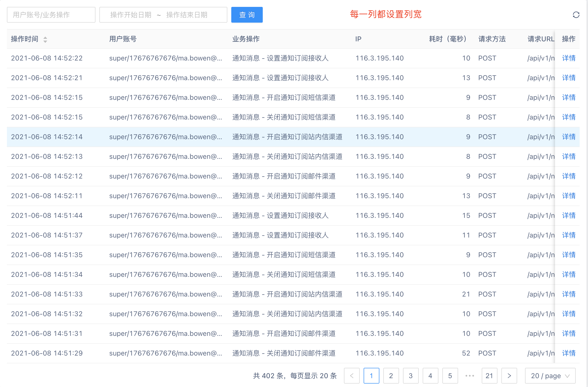Click user account cell in 14:52:21 row
Image resolution: width=588 pixels, height=387 pixels.
[x=166, y=78]
